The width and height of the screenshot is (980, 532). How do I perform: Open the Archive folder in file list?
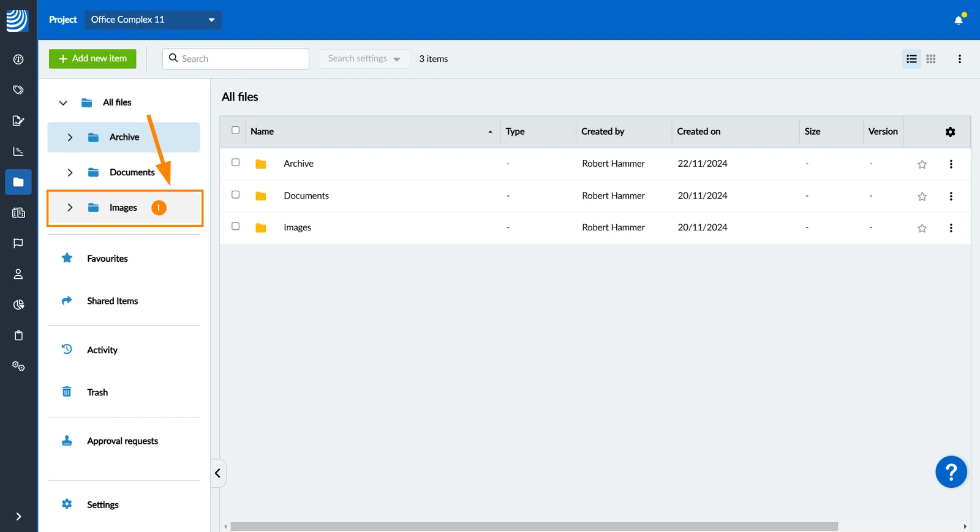point(298,164)
